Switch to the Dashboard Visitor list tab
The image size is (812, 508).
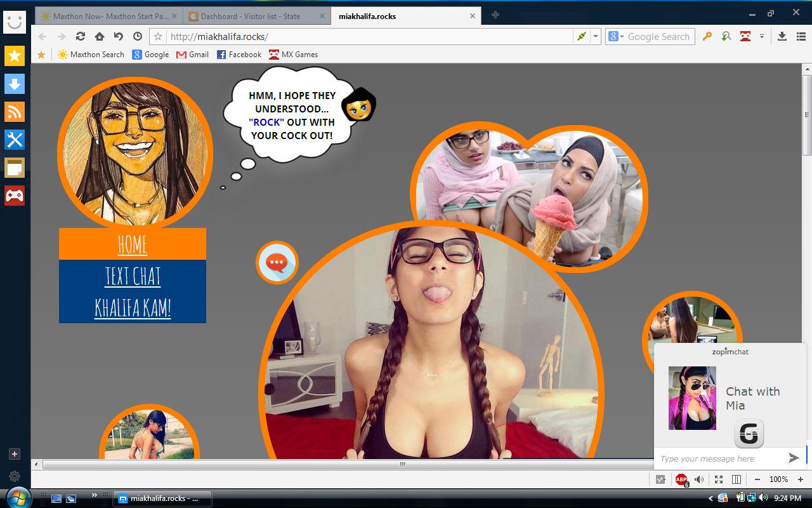tap(254, 16)
